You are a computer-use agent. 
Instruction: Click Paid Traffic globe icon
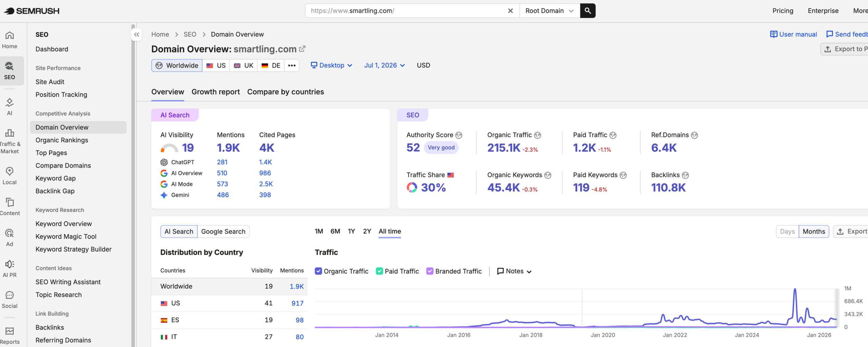point(613,135)
